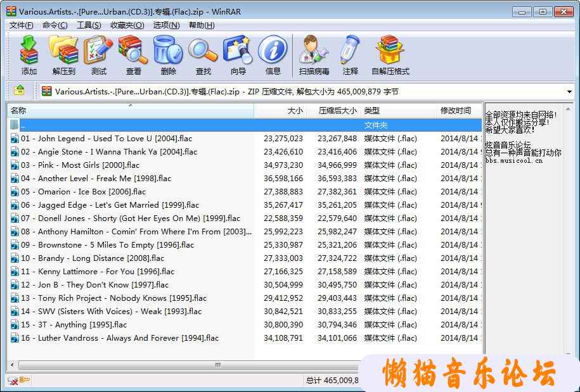580x392 pixels.
Task: Click the 添加 (Add) toolbar icon
Action: click(x=29, y=50)
